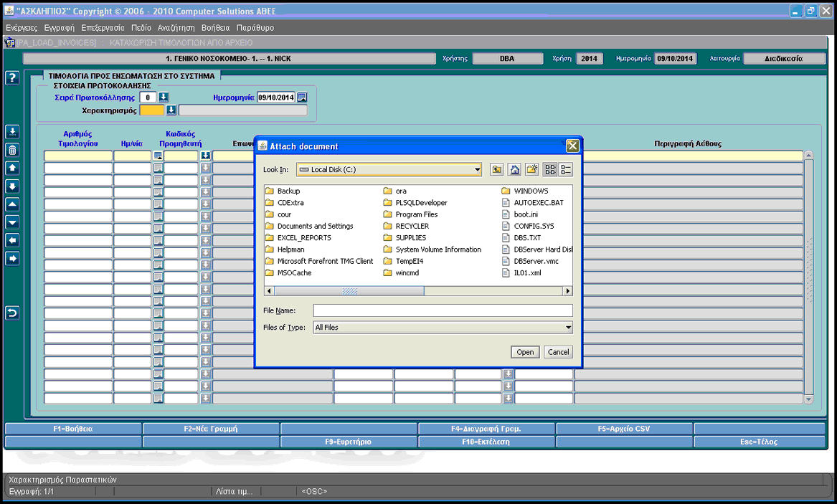837x504 pixels.
Task: Open Σειρά Πρωτοκόλλησης list arrow
Action: [x=164, y=97]
